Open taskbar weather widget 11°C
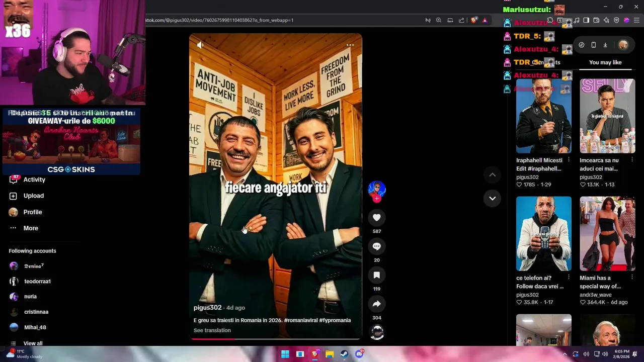 click(x=24, y=354)
